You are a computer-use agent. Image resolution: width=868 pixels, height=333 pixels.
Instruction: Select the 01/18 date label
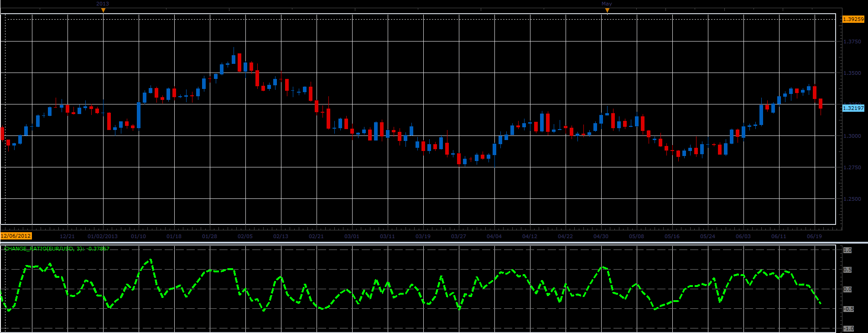[174, 236]
